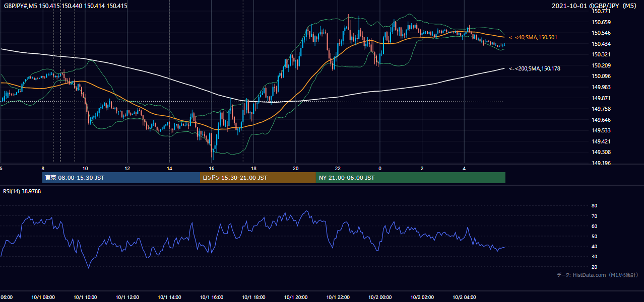Click price level 150.321 on axis
The height and width of the screenshot is (302, 644).
coord(601,54)
